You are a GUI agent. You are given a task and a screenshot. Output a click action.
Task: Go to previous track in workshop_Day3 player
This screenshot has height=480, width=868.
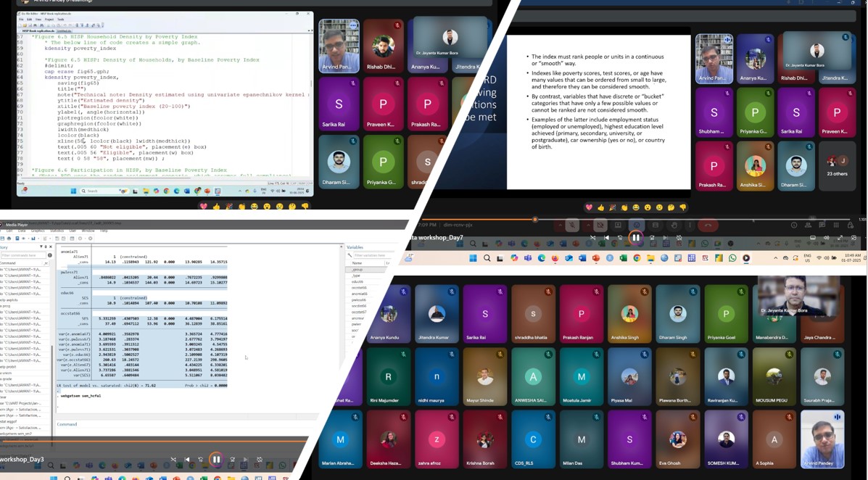(x=186, y=460)
